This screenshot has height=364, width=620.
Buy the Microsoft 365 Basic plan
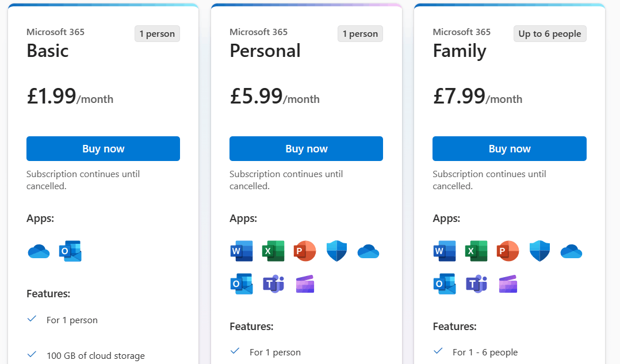coord(103,149)
